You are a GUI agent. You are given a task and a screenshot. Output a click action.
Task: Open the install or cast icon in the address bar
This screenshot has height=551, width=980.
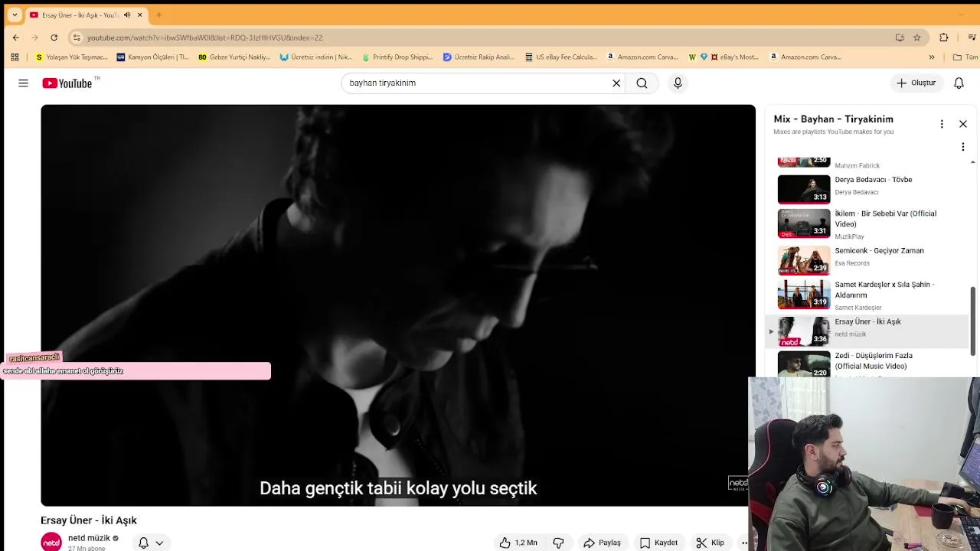pyautogui.click(x=900, y=37)
